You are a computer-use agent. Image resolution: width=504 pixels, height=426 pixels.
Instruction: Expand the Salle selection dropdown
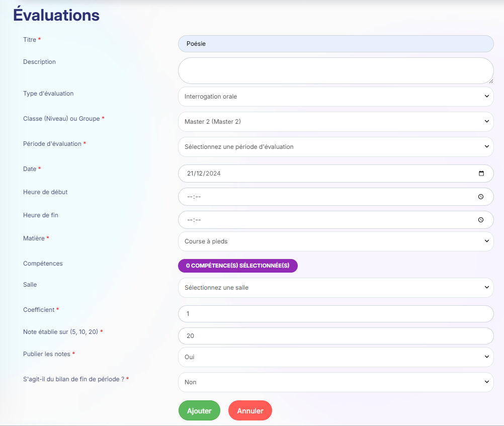pyautogui.click(x=335, y=288)
